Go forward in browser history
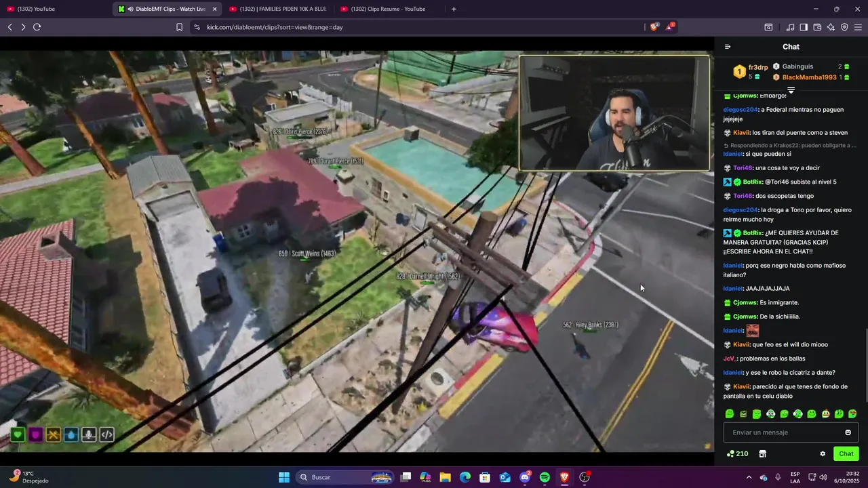This screenshot has width=868, height=488. click(x=23, y=27)
